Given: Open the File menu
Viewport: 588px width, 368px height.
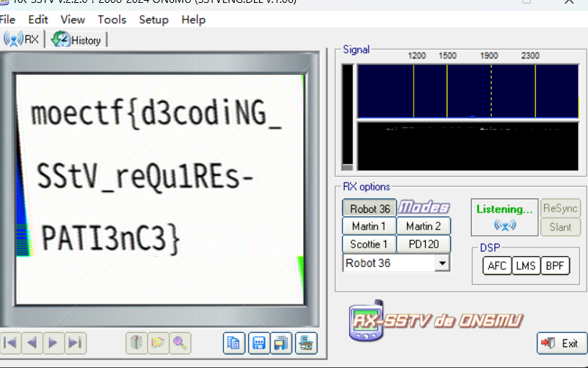Looking at the screenshot, I should point(7,19).
